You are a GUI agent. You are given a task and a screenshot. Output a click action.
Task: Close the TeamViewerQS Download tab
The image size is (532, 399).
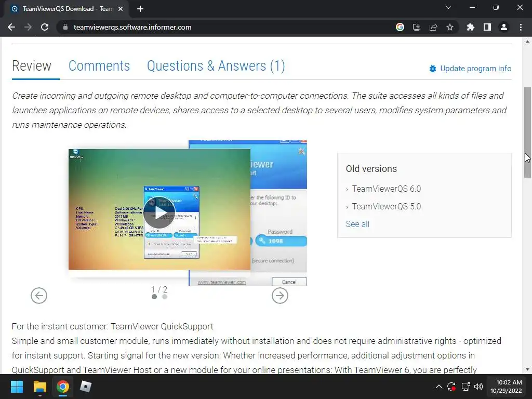121,9
